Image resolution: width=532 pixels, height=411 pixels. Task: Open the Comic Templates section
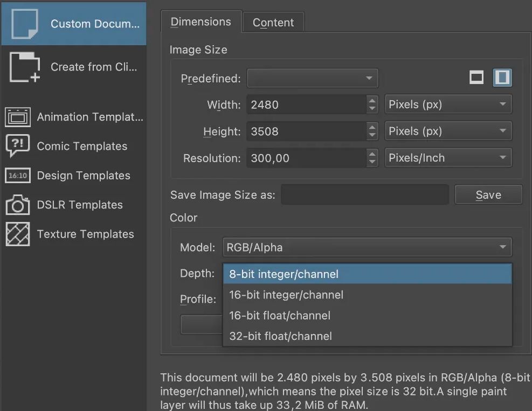[x=18, y=146]
